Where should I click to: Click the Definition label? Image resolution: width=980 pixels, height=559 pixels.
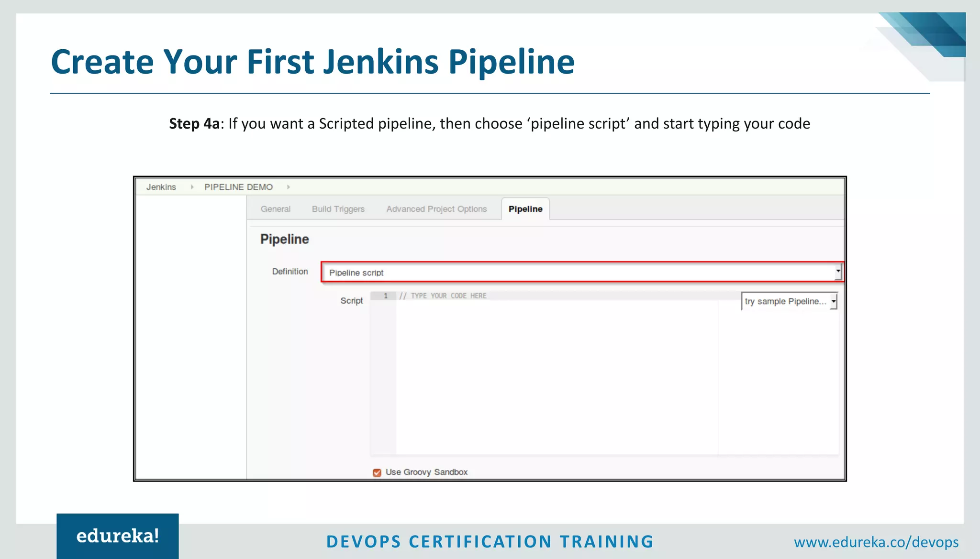click(x=290, y=271)
